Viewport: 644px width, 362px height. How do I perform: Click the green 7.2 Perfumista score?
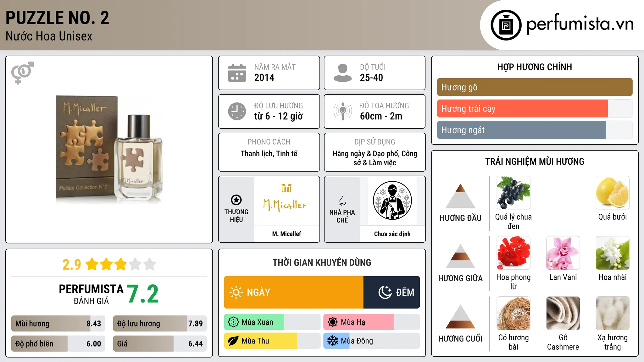tap(143, 294)
